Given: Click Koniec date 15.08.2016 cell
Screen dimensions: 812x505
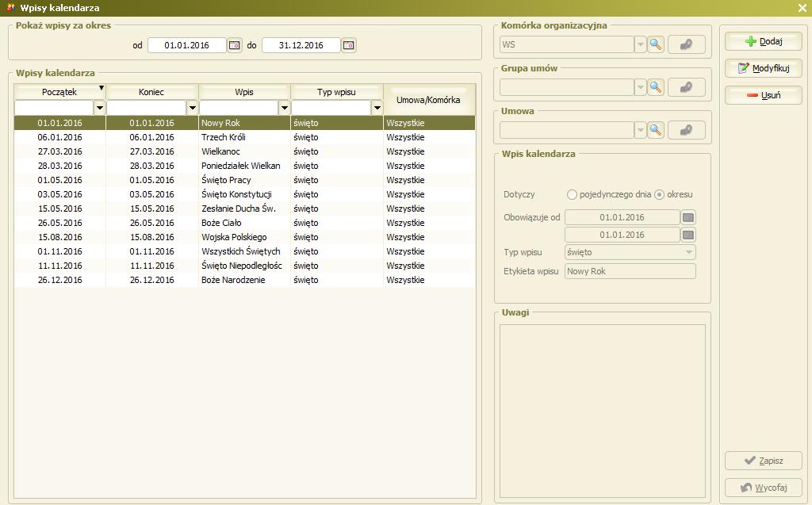Looking at the screenshot, I should point(151,237).
